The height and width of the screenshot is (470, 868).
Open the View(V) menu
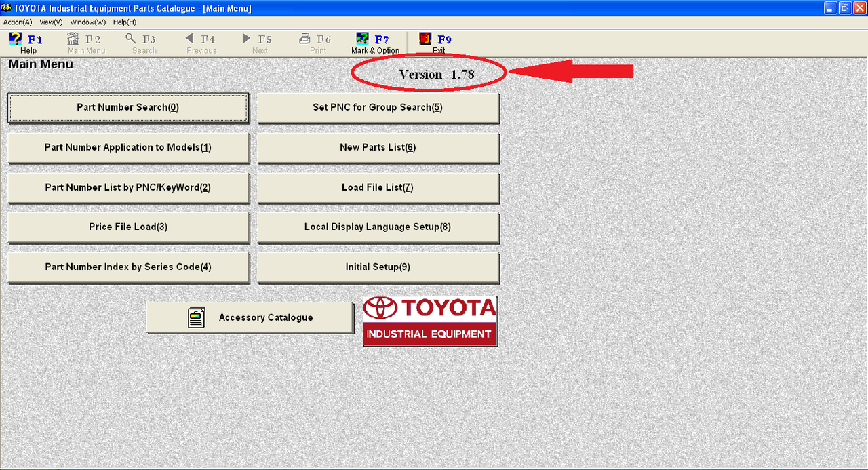[51, 22]
